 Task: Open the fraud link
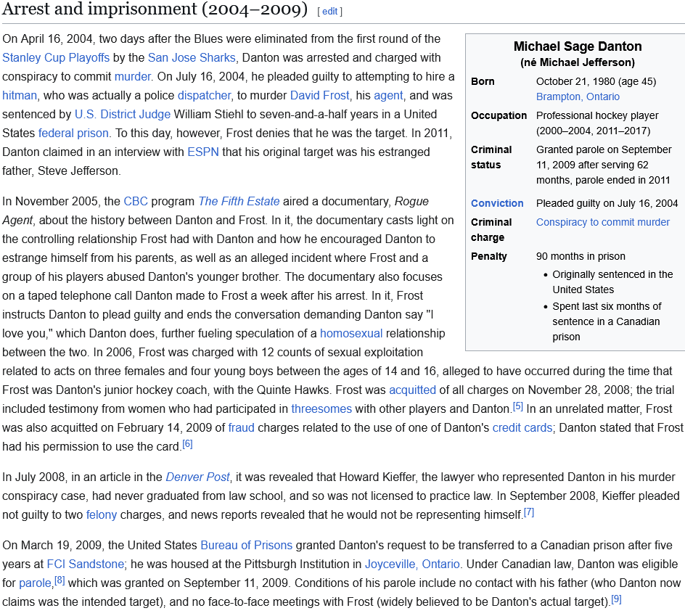[x=241, y=427]
